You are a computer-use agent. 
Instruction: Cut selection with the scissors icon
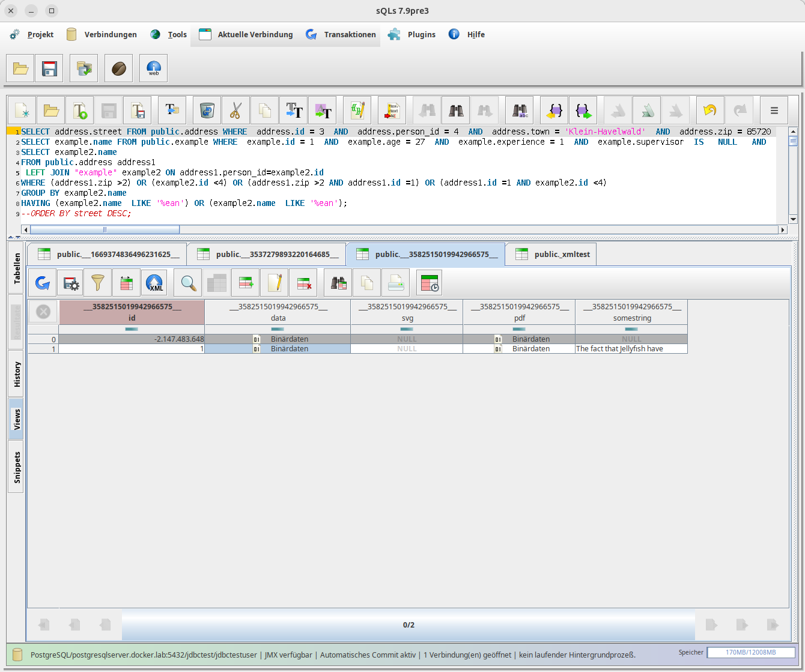[x=236, y=110]
